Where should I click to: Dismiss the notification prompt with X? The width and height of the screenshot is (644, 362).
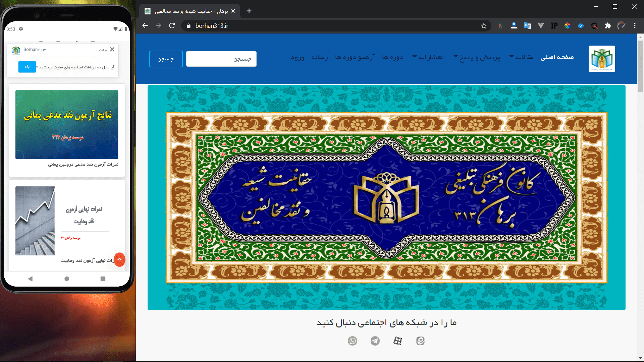coord(112,49)
